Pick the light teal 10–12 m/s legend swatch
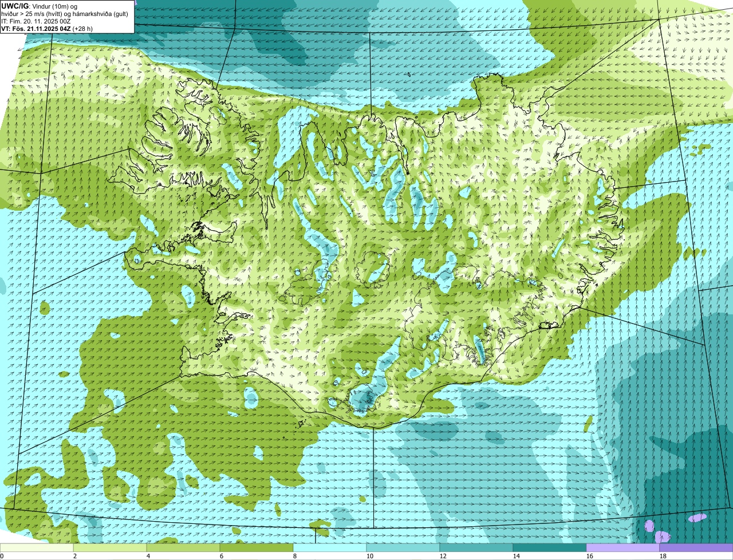This screenshot has width=733, height=560. point(403,547)
